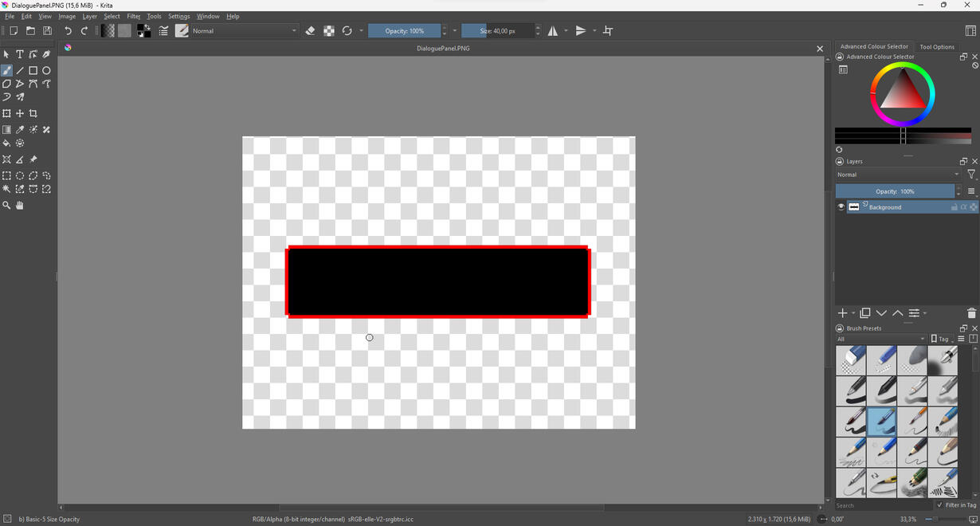Activate the Zoom magnifier tool

6,206
